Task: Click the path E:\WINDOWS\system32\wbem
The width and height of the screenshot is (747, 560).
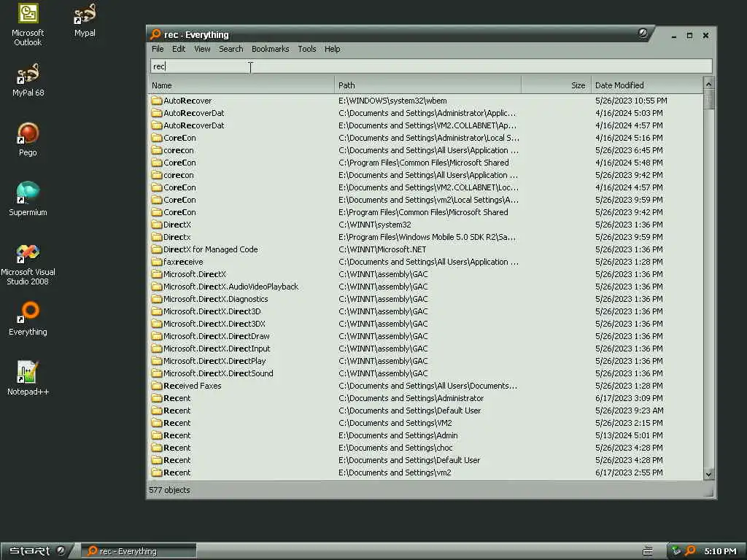Action: coord(392,101)
